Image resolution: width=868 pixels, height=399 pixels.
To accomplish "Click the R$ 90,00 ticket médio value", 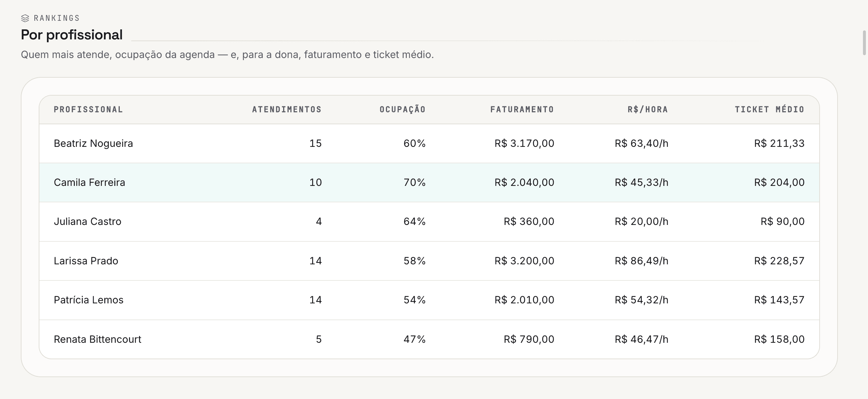I will 783,222.
